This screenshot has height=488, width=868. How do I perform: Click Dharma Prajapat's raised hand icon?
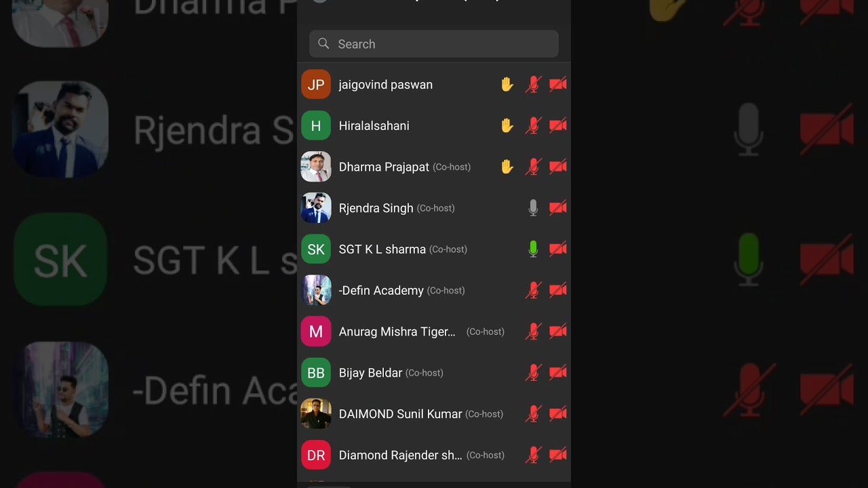pyautogui.click(x=507, y=167)
